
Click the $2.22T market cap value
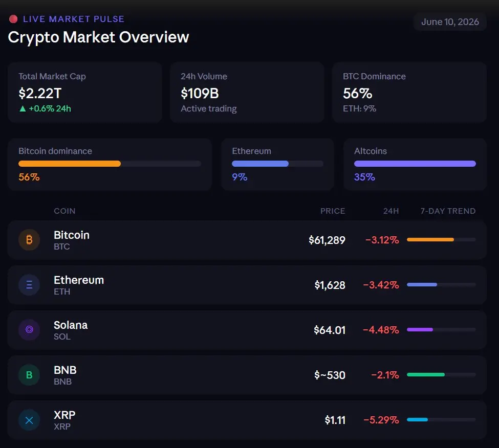tap(40, 94)
